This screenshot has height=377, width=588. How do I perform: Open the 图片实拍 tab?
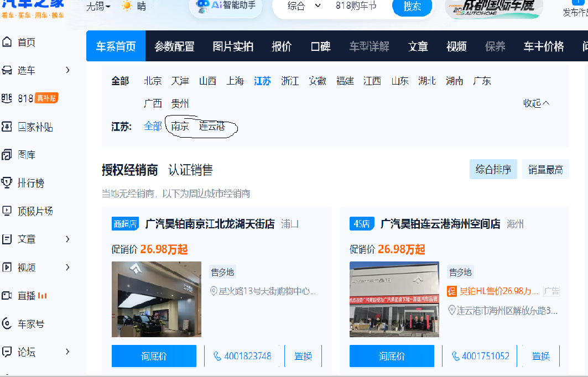tap(233, 46)
